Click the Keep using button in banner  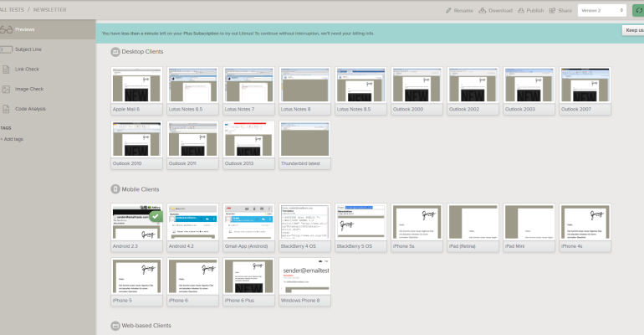click(633, 30)
